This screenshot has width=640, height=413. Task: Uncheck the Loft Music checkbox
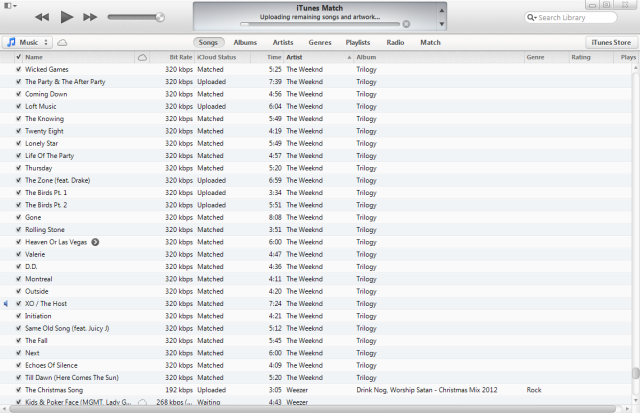tap(18, 106)
